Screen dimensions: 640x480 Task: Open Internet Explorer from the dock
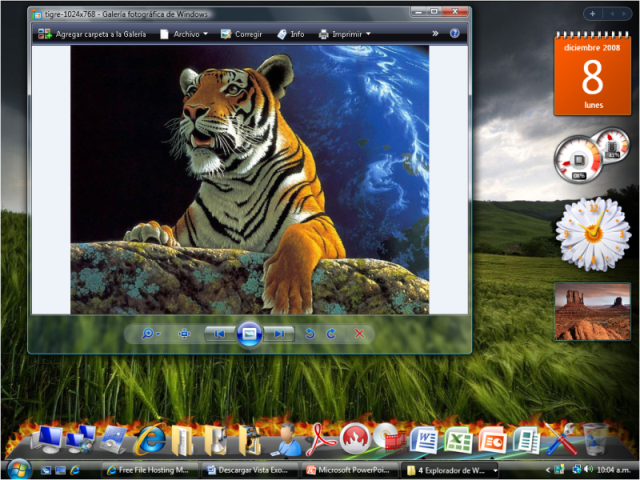150,438
